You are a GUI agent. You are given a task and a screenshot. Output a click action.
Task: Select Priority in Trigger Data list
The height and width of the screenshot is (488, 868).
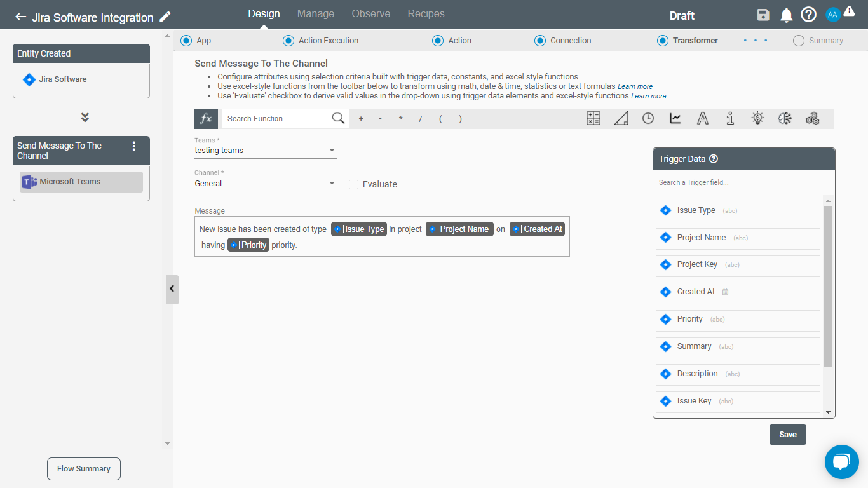738,320
